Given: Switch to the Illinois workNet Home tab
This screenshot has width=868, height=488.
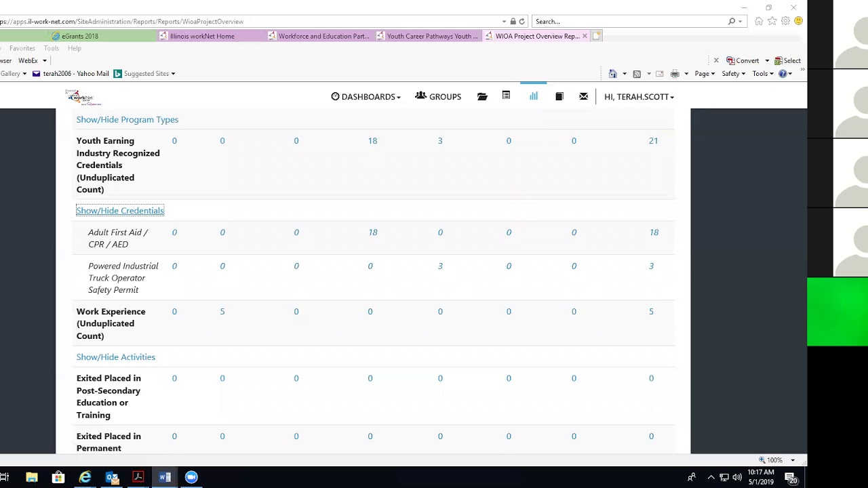Looking at the screenshot, I should pos(202,37).
